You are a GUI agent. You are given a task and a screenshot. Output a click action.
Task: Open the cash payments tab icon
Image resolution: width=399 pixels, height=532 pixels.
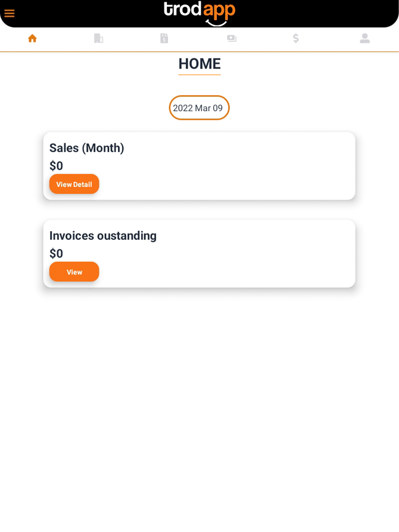(x=231, y=38)
